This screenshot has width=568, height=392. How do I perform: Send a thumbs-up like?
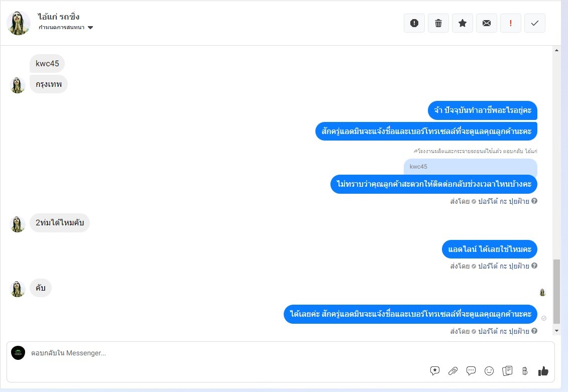point(543,370)
